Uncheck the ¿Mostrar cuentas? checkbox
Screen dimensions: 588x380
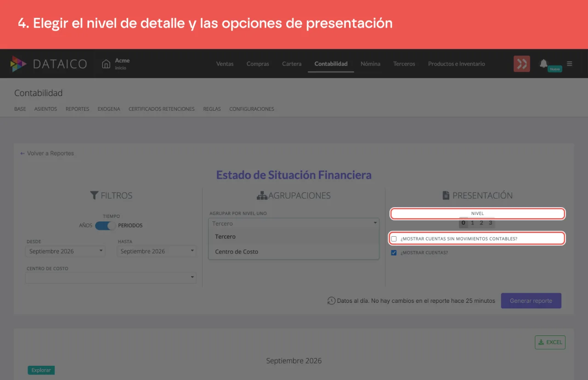tap(394, 253)
